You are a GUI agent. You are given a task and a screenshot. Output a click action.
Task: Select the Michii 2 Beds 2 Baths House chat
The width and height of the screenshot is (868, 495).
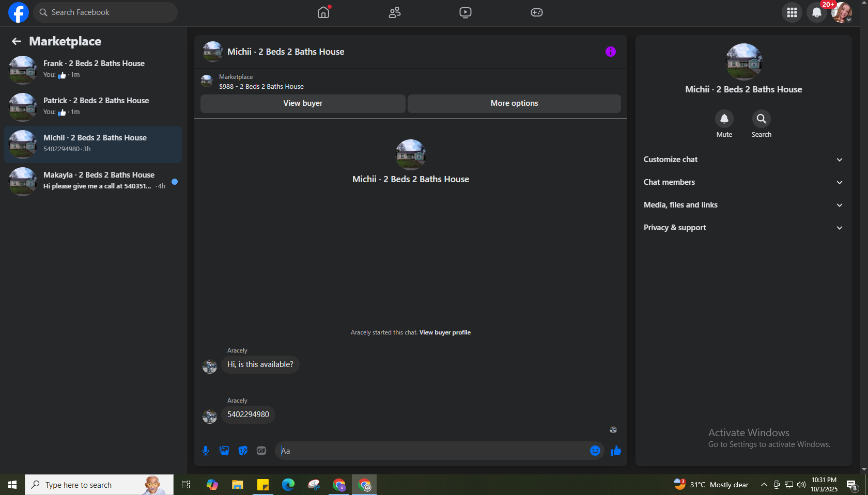click(x=93, y=145)
